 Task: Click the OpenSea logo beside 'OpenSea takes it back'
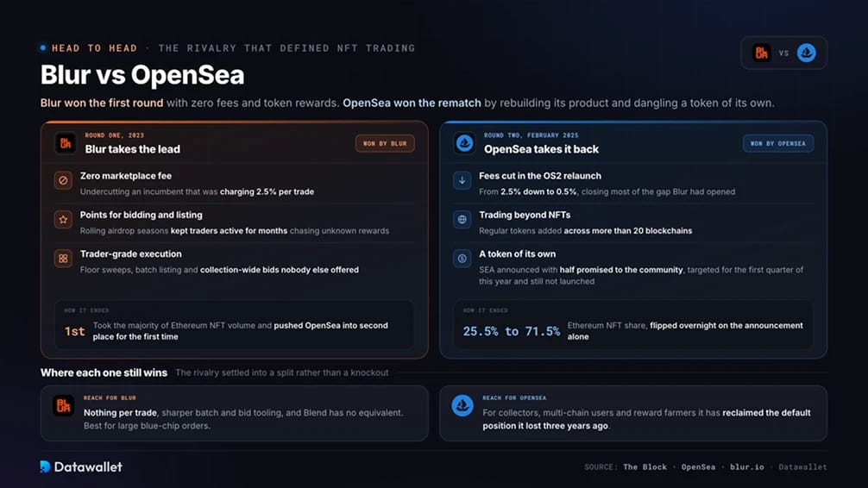coord(464,143)
